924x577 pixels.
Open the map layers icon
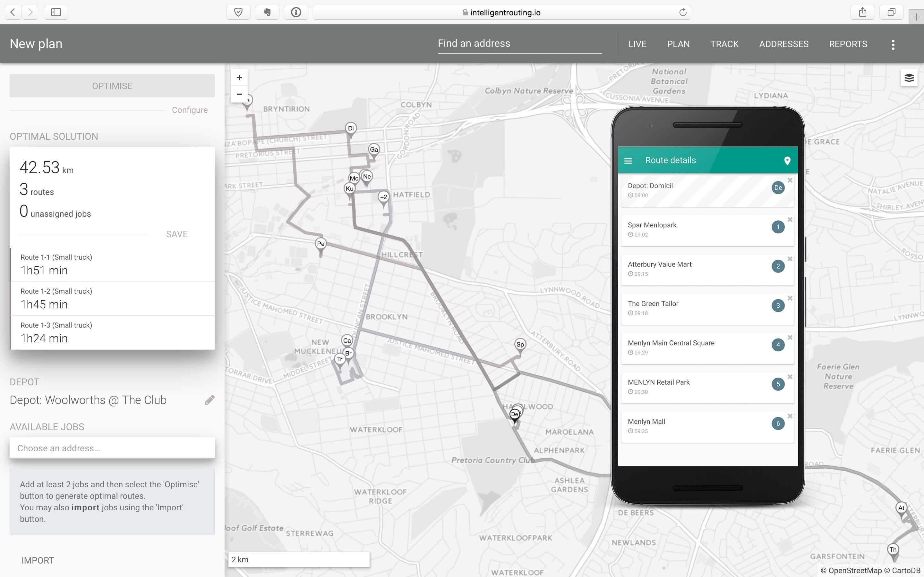coord(909,78)
